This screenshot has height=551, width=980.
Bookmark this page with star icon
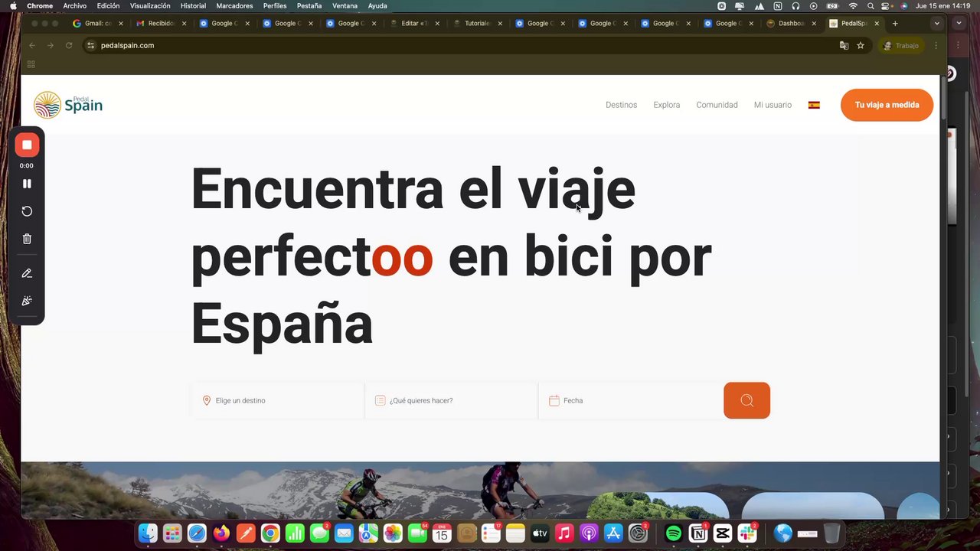(x=861, y=45)
